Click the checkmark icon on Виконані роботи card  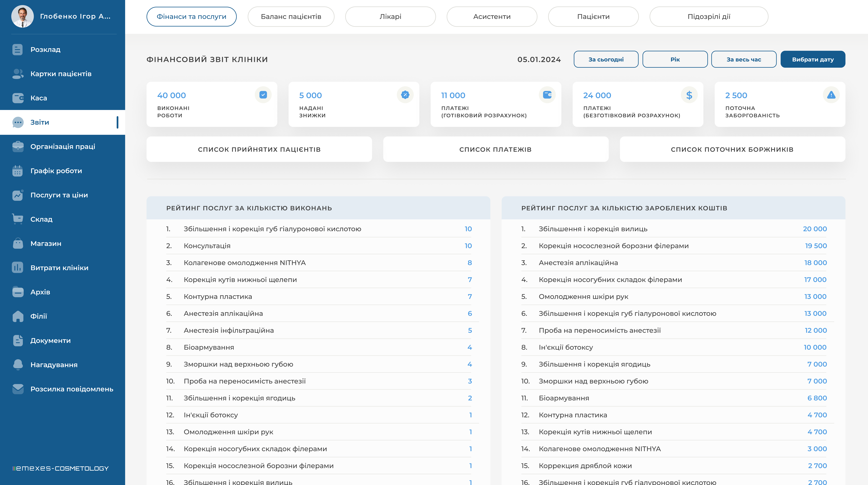pyautogui.click(x=263, y=95)
